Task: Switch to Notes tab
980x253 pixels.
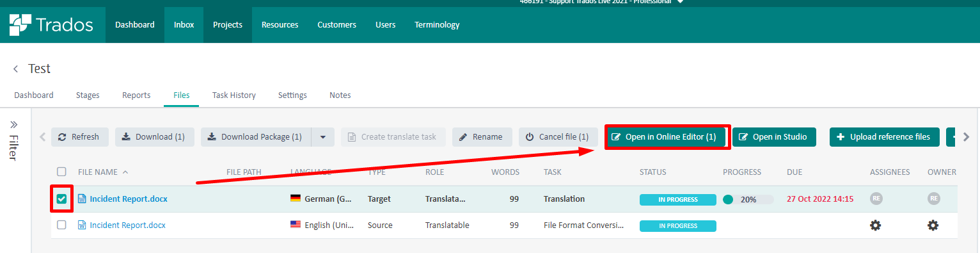Action: pos(340,95)
